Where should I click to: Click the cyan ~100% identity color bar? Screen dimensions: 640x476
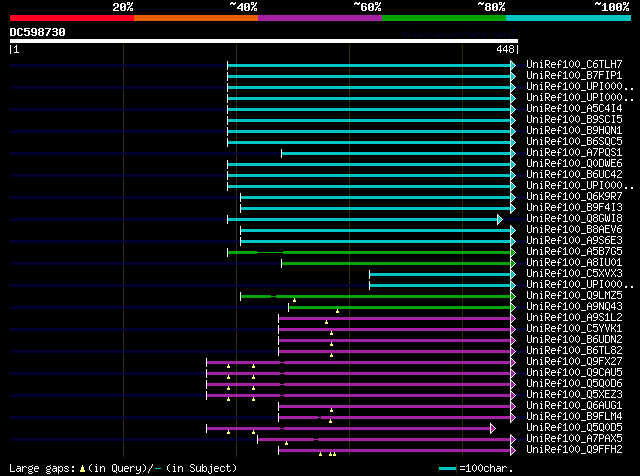pos(569,18)
